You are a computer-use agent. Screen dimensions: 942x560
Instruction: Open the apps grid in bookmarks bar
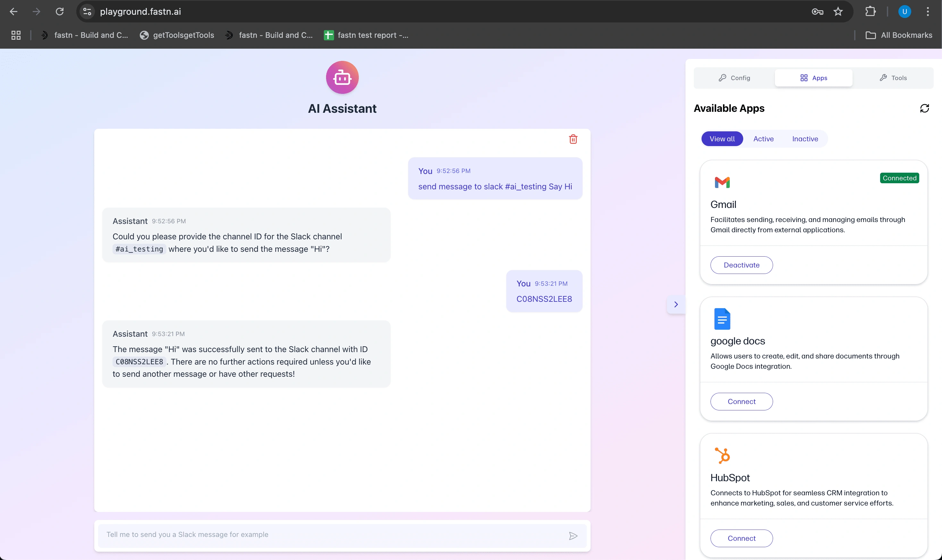point(16,35)
